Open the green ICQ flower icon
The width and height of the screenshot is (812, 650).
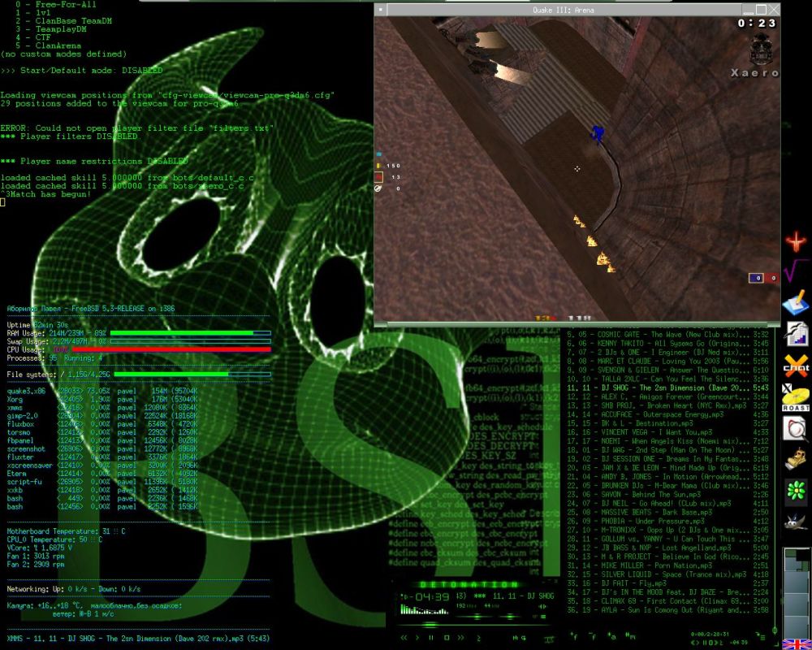coord(796,490)
